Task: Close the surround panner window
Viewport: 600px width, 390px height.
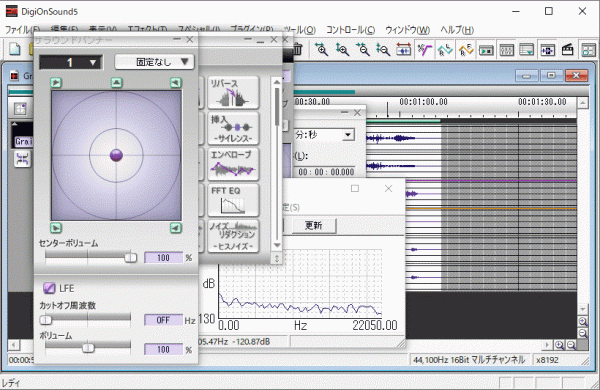Action: [x=189, y=39]
